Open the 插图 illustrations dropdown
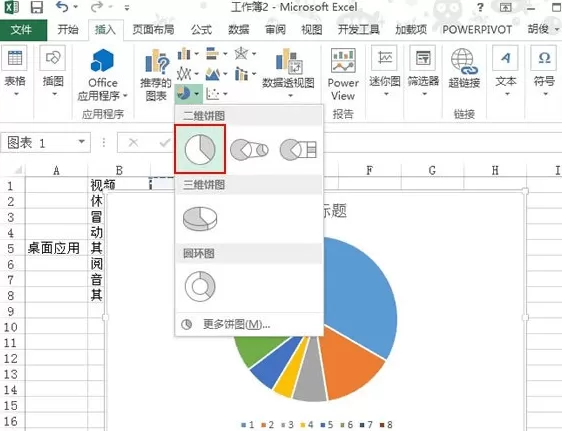 point(53,72)
